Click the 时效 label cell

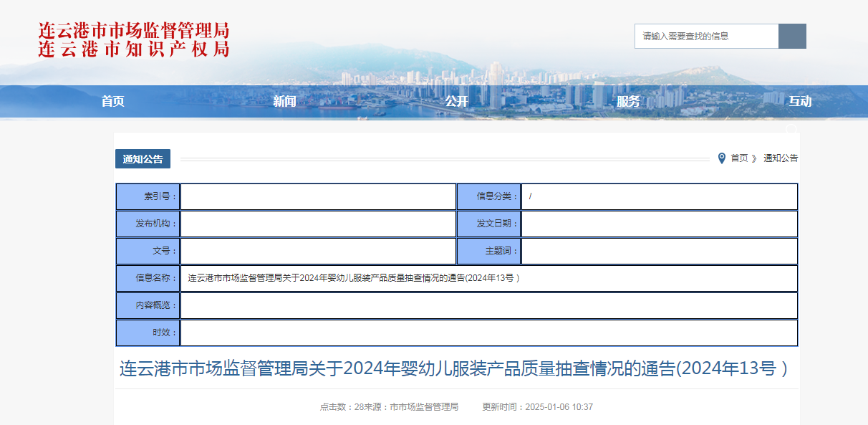tap(148, 333)
